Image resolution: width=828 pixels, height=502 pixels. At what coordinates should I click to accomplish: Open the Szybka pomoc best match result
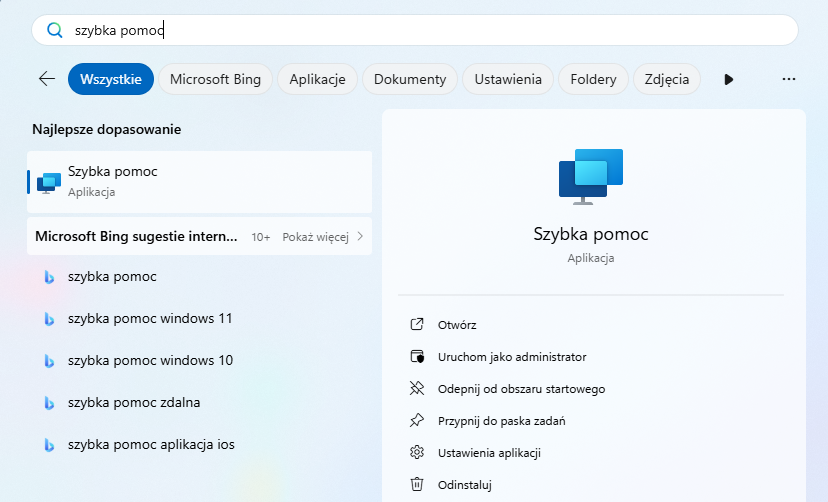(x=200, y=182)
